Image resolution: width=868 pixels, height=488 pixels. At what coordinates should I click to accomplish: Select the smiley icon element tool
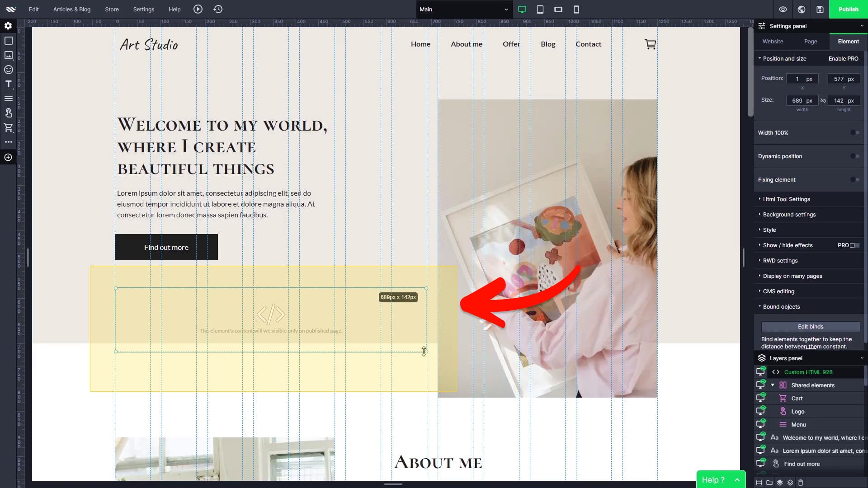point(8,70)
